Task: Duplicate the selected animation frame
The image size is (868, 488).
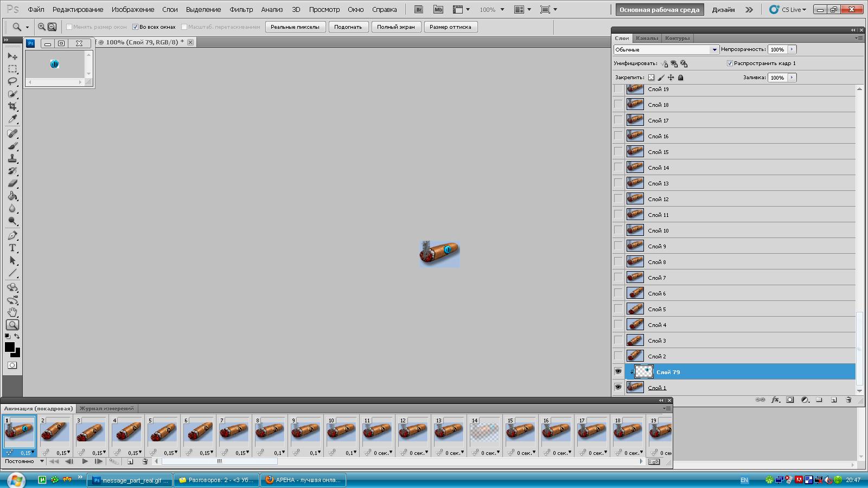Action: (130, 461)
